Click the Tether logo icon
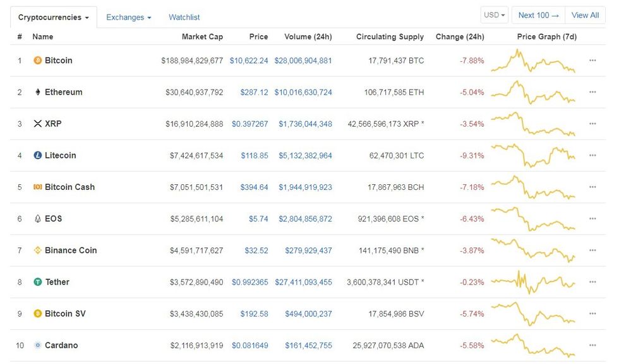 37,282
